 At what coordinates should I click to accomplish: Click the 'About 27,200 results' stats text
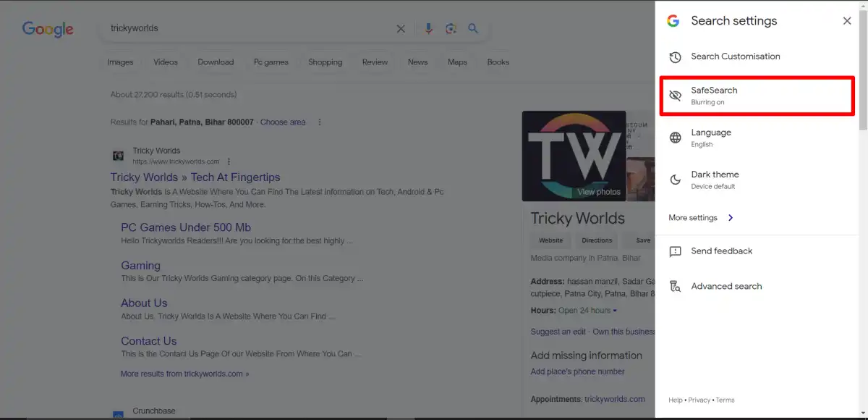(174, 95)
